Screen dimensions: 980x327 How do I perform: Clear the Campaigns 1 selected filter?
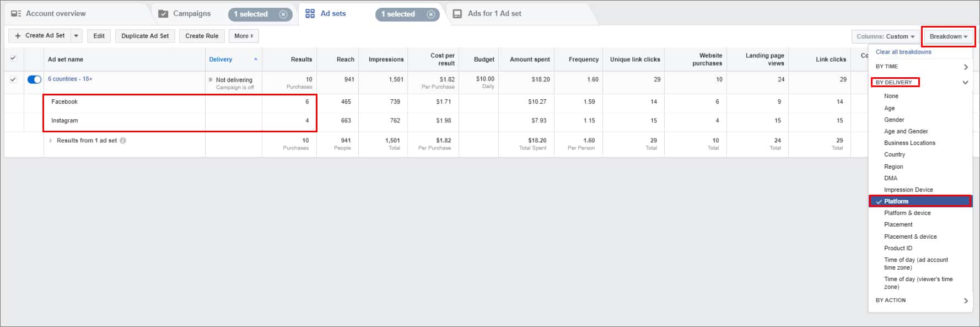[x=283, y=14]
